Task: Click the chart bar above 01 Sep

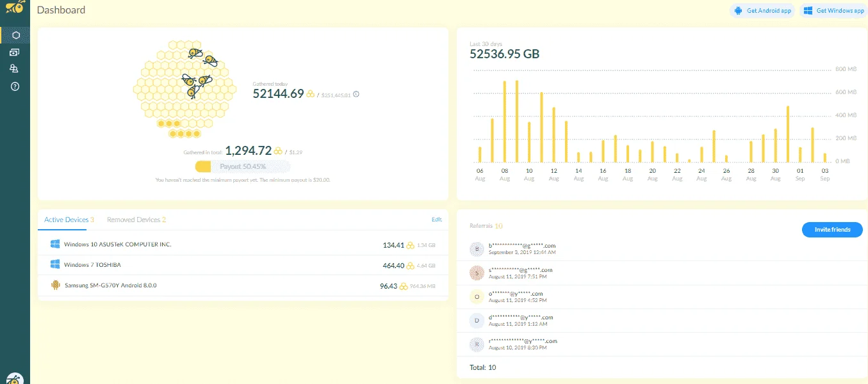Action: [x=800, y=155]
